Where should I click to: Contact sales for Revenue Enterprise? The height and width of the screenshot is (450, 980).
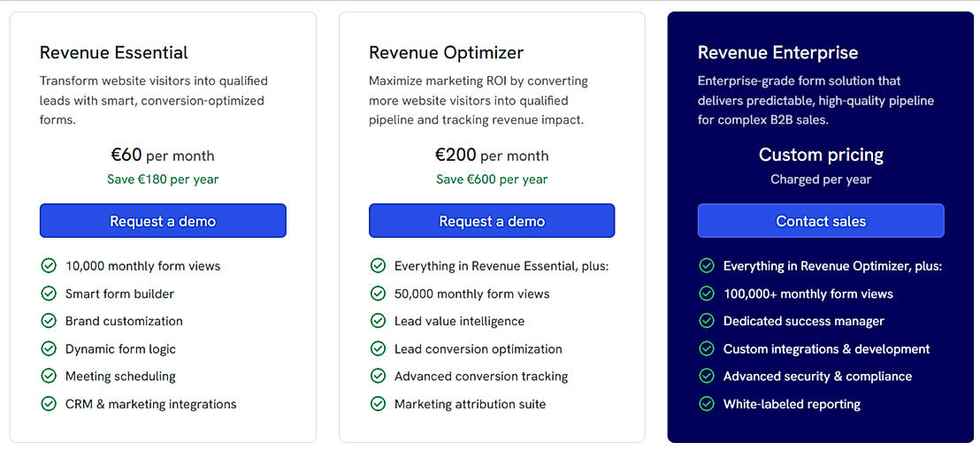tap(821, 221)
